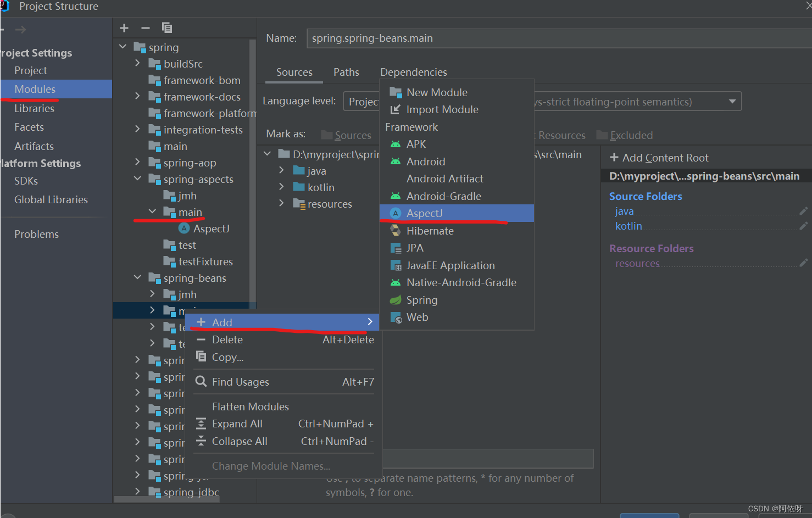Switch to the Paths tab
Viewport: 812px width, 518px height.
[346, 72]
